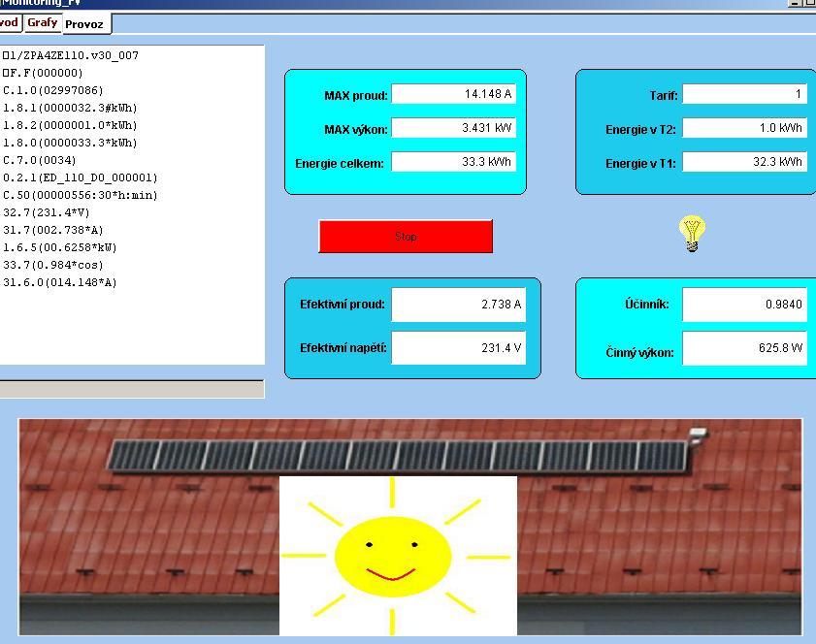Click the MAX proud value field
The width and height of the screenshot is (816, 644).
(453, 94)
